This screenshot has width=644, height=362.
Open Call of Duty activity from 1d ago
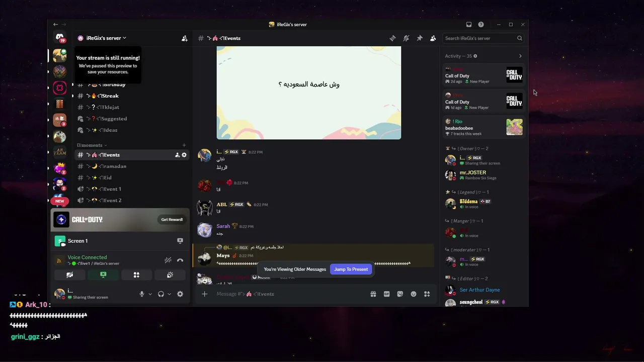(x=484, y=101)
